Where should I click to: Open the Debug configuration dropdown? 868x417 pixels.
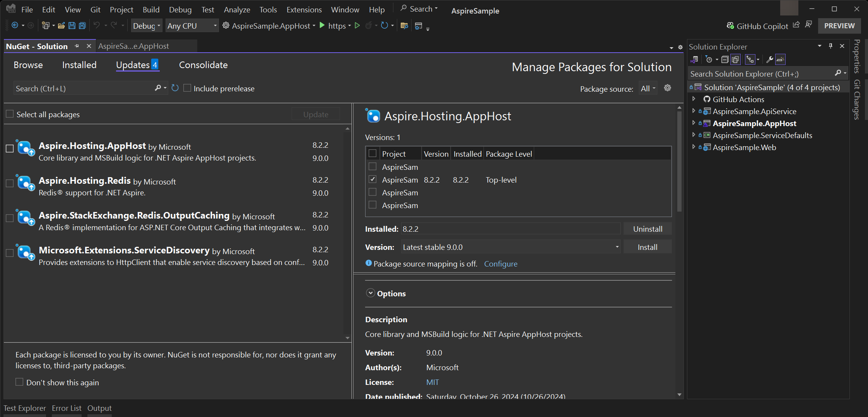pos(147,26)
